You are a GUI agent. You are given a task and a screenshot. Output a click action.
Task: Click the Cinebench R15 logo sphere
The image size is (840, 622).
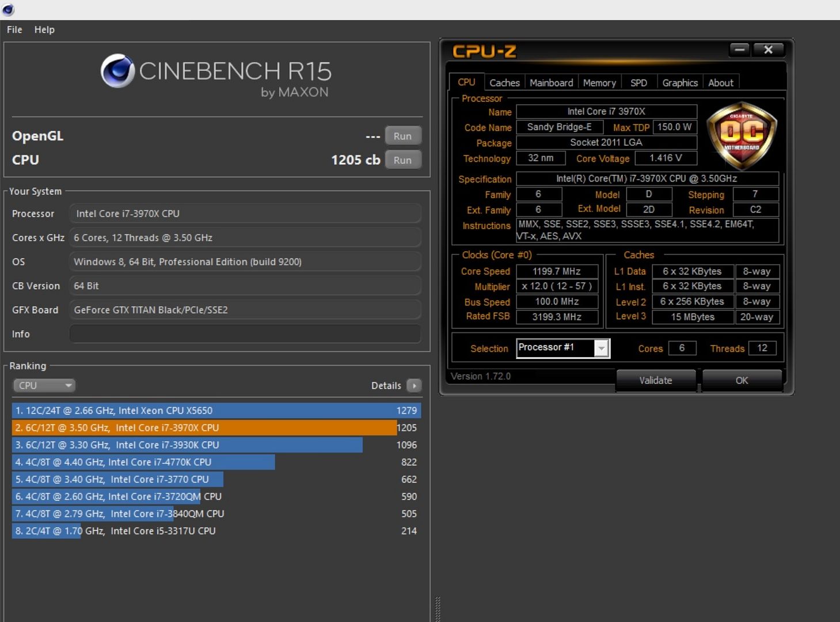(x=117, y=71)
